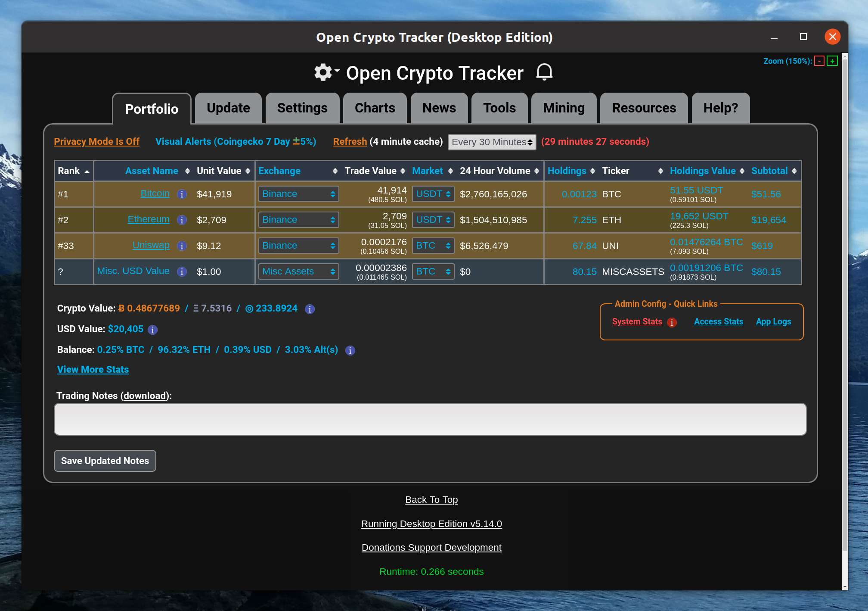Increase zoom with the green plus button

(832, 61)
